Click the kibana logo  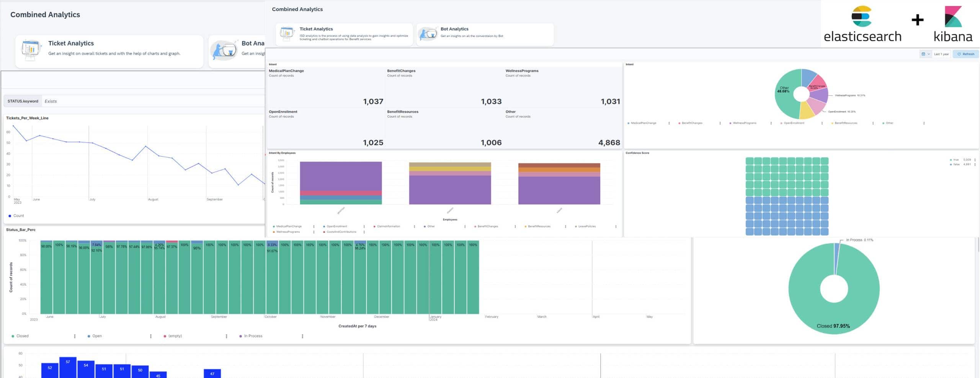tap(953, 24)
